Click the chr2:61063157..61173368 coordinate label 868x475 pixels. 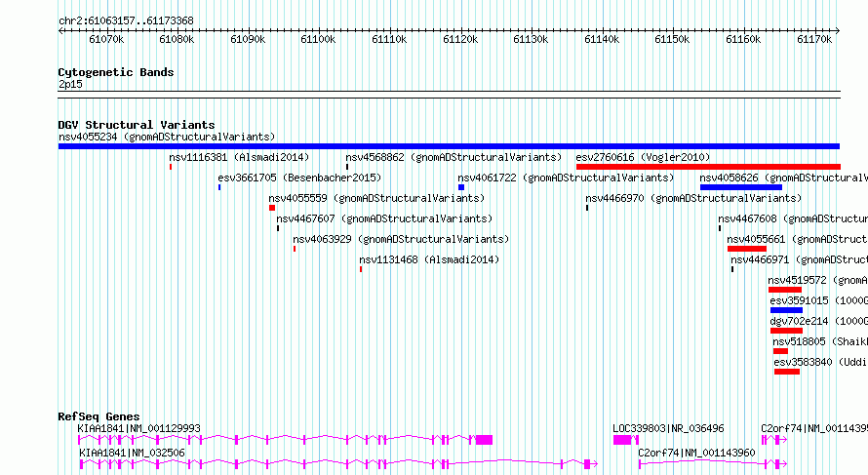pyautogui.click(x=126, y=21)
